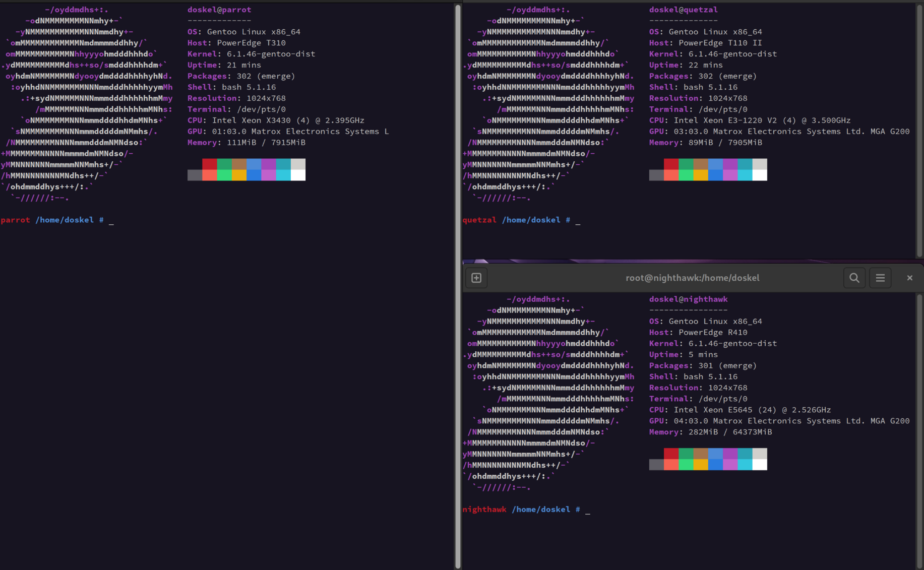Click yellow block in quetzal color palette
This screenshot has width=924, height=570.
pyautogui.click(x=701, y=175)
